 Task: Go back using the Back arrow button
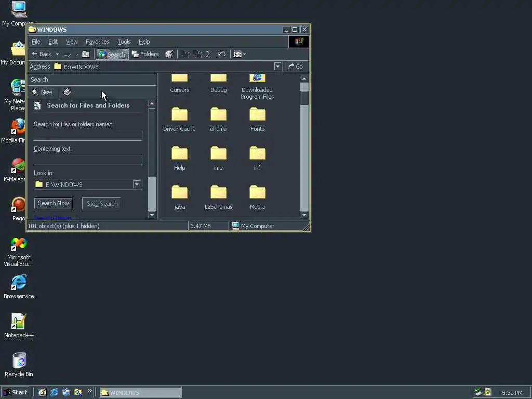(x=41, y=54)
